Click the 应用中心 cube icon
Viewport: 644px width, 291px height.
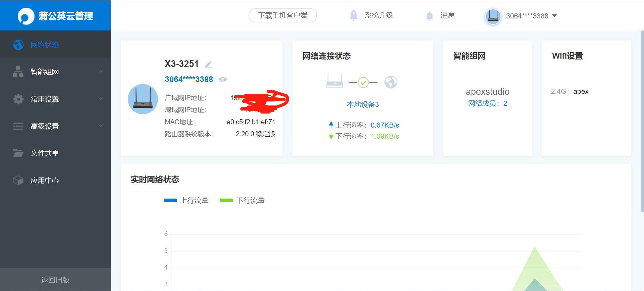click(18, 180)
